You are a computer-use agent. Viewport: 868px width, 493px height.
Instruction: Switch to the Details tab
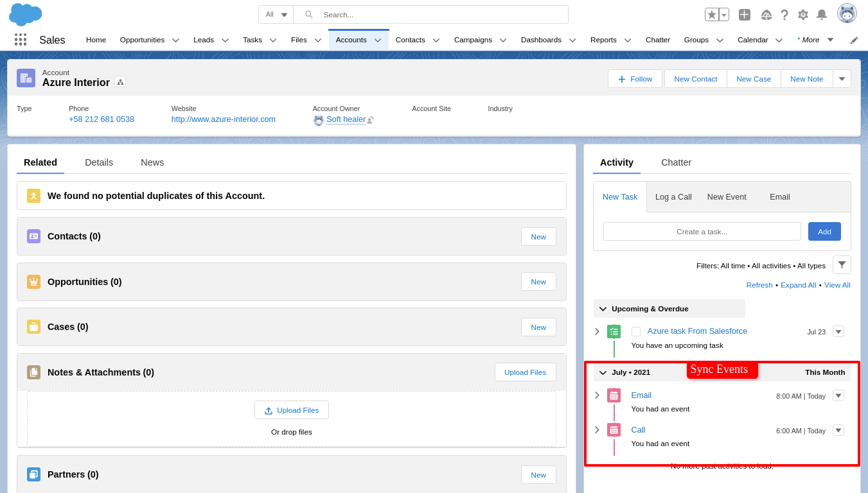click(99, 162)
